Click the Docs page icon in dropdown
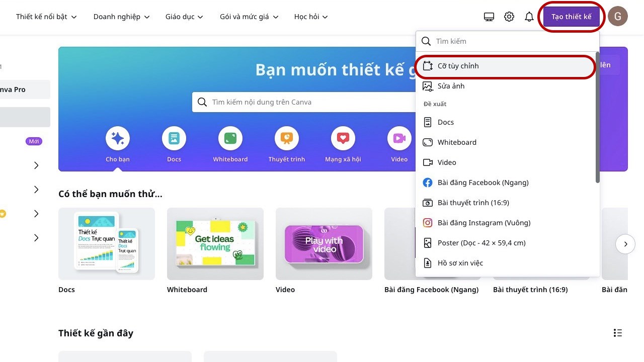The image size is (644, 362). click(428, 122)
